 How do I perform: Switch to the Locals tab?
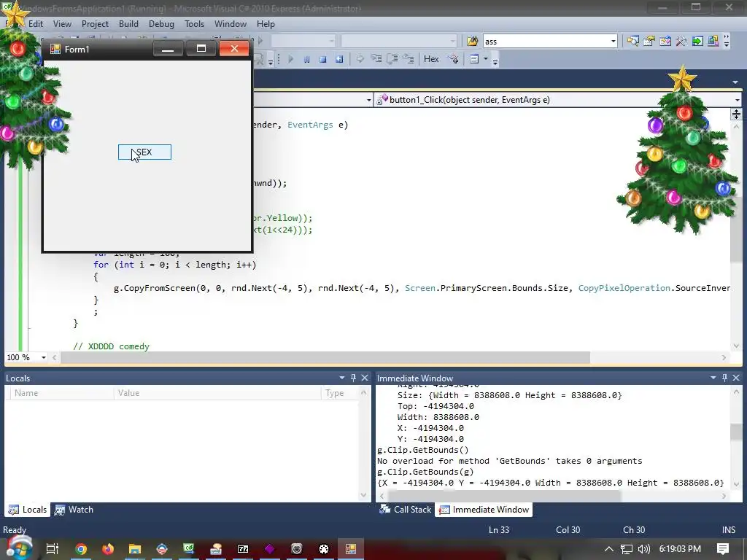tap(28, 510)
